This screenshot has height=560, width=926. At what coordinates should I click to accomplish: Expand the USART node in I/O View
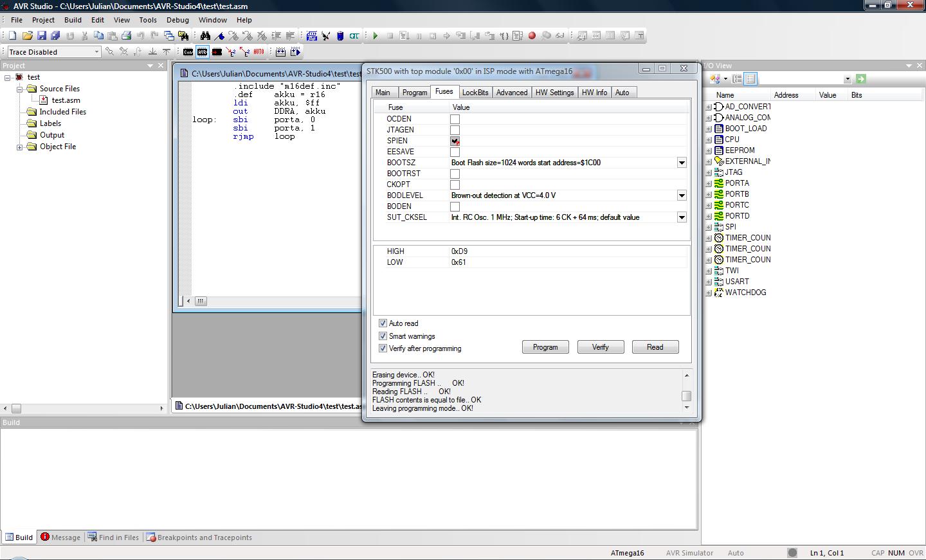709,282
